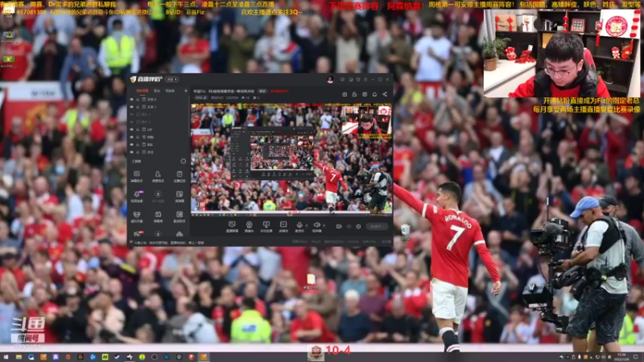Select the LM source row
The image size is (644, 362).
click(159, 130)
